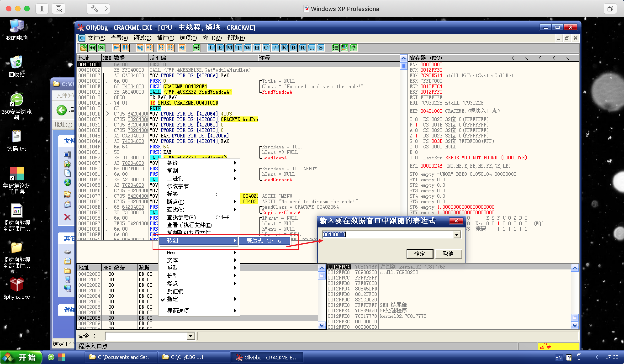Image resolution: width=624 pixels, height=364 pixels.
Task: Click the Pause execution toolbar icon
Action: pyautogui.click(x=126, y=48)
